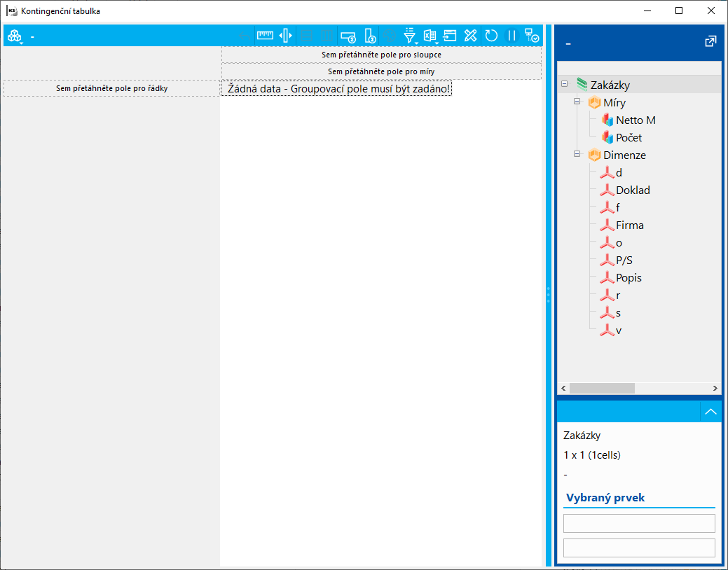Select dimension v in tree

(x=619, y=331)
